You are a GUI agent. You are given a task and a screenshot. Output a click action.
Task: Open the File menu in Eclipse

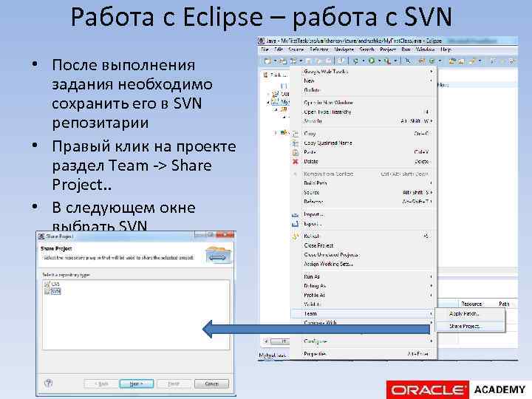265,50
